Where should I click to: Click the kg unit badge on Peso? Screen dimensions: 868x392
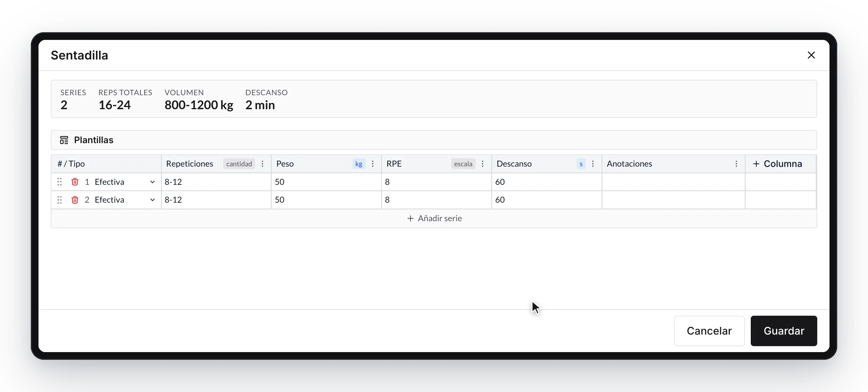coord(359,164)
